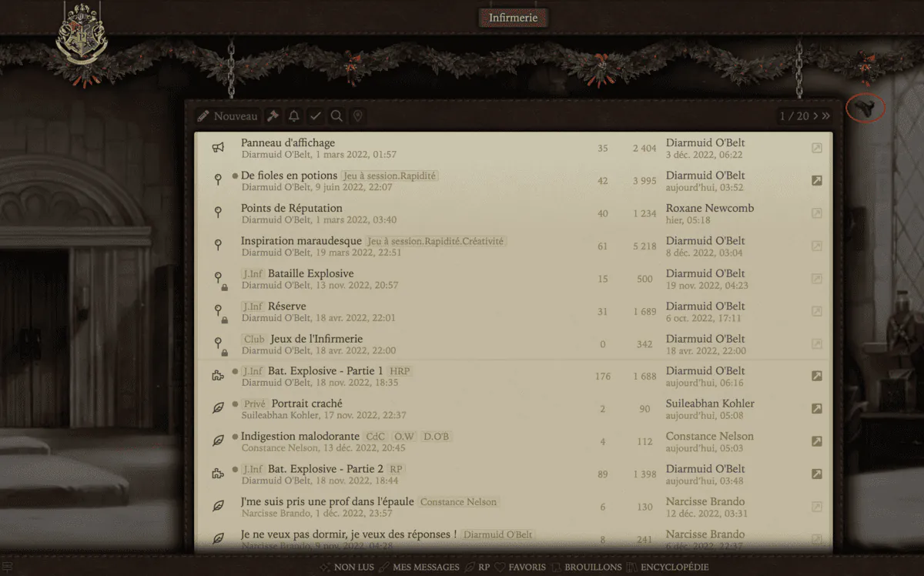Screen dimensions: 924x576
Task: Click the Jeu à session.Rapidité tag
Action: 390,176
